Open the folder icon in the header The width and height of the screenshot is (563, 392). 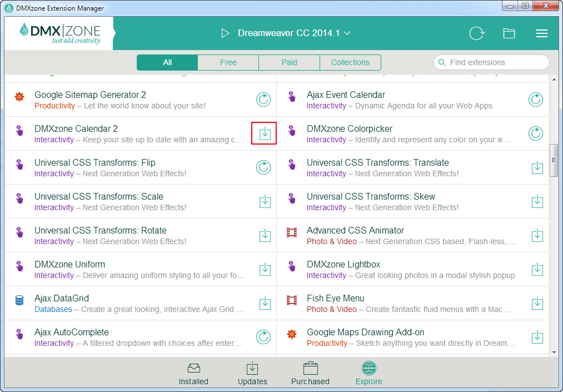pos(509,33)
